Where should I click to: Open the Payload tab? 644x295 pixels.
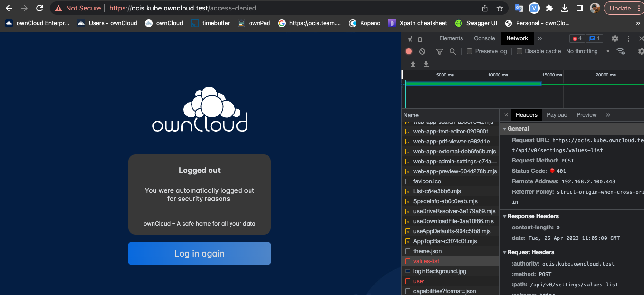click(x=557, y=115)
